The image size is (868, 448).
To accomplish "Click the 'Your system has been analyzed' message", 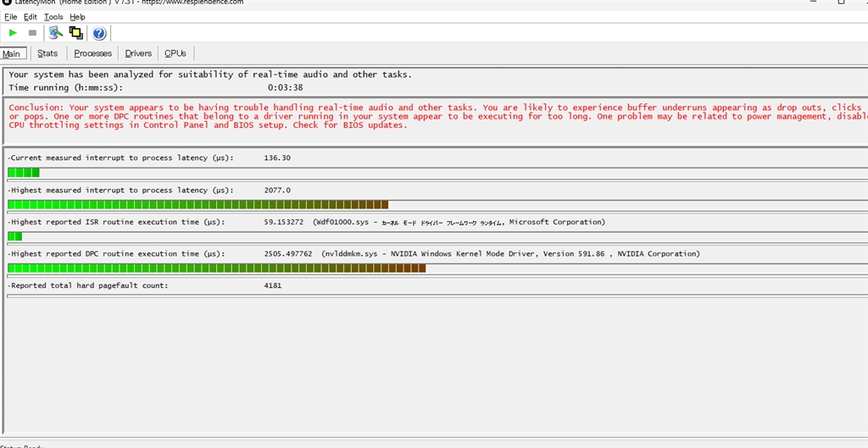I will 210,75.
